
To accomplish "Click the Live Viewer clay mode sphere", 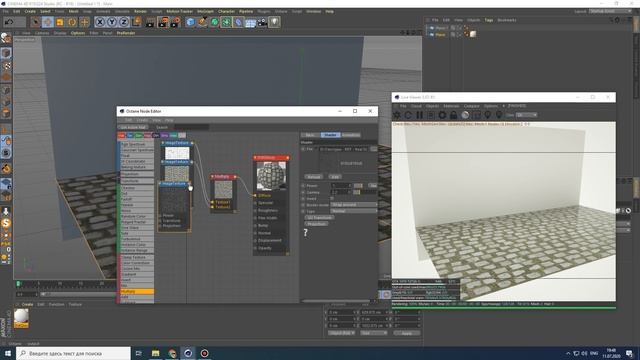I will (465, 115).
